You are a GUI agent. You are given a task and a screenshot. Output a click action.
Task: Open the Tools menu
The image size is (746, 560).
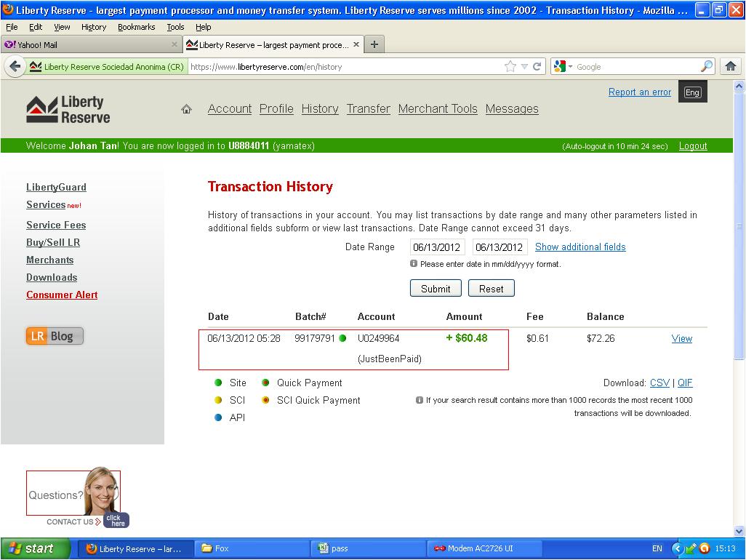175,27
